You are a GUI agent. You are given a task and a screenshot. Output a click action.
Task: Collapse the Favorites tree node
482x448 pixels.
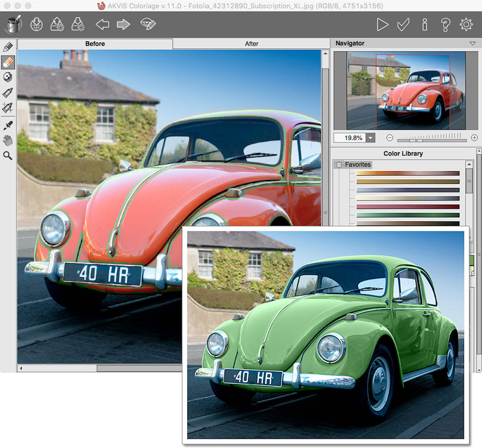coord(339,165)
